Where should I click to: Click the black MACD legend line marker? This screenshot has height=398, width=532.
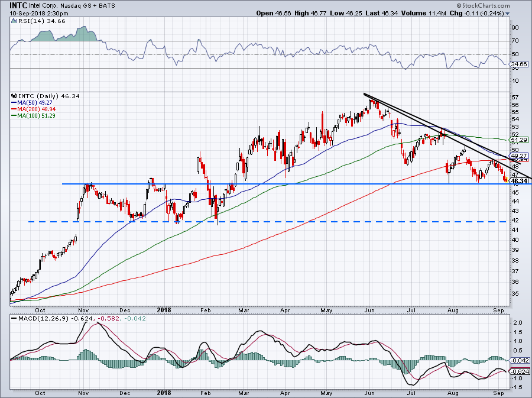14,319
